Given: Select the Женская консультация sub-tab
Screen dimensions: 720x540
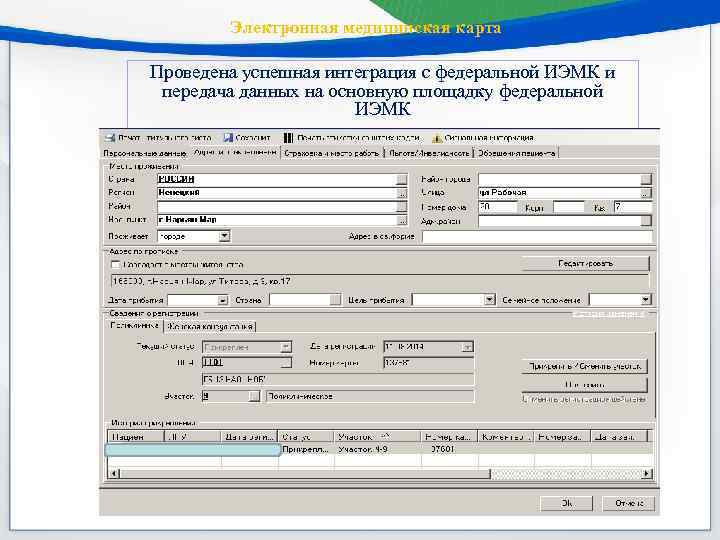Looking at the screenshot, I should pos(210,326).
